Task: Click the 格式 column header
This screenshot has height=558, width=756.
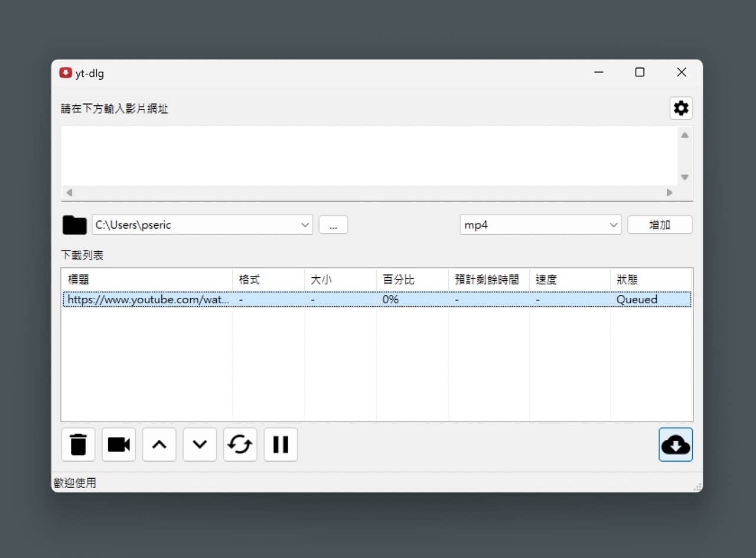Action: pyautogui.click(x=269, y=280)
